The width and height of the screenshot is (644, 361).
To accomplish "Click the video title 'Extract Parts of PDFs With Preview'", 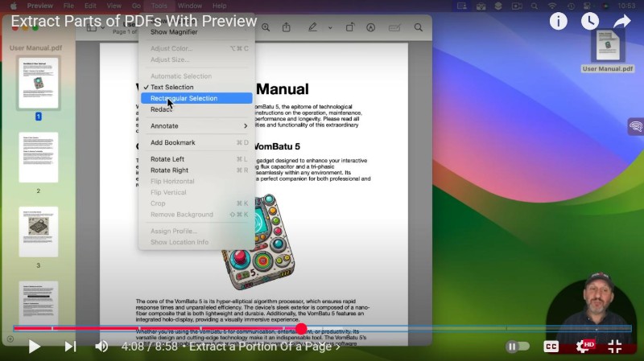I will 134,21.
